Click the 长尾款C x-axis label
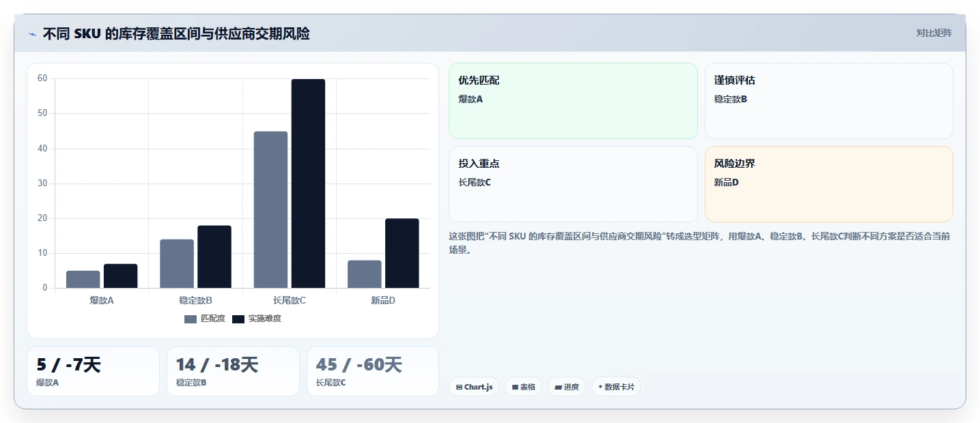 (290, 300)
